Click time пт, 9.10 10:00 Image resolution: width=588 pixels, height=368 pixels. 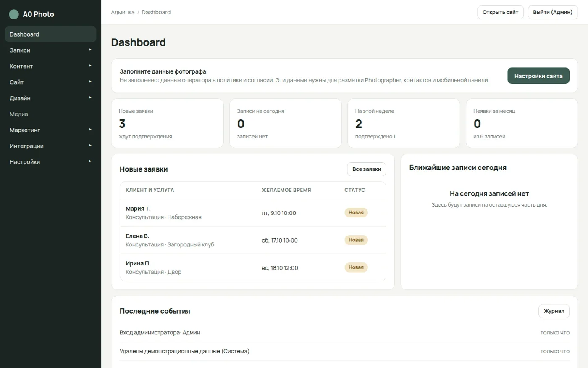[x=279, y=213]
